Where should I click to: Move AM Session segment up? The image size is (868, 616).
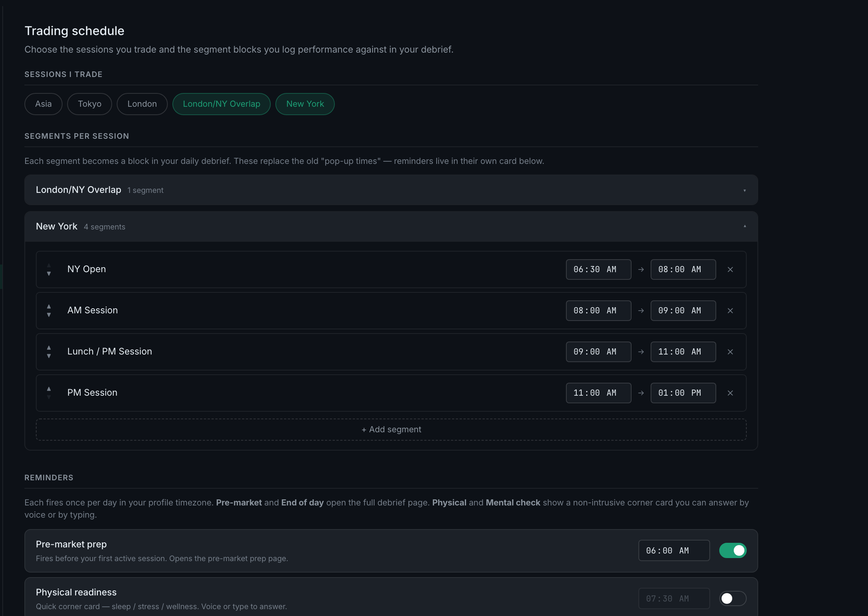click(x=49, y=306)
